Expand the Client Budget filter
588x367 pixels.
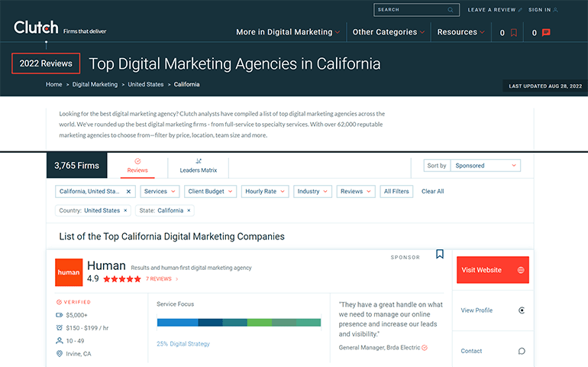[212, 191]
